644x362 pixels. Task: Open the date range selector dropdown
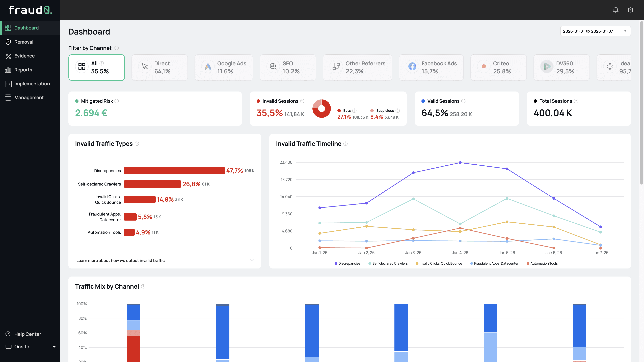(x=595, y=31)
